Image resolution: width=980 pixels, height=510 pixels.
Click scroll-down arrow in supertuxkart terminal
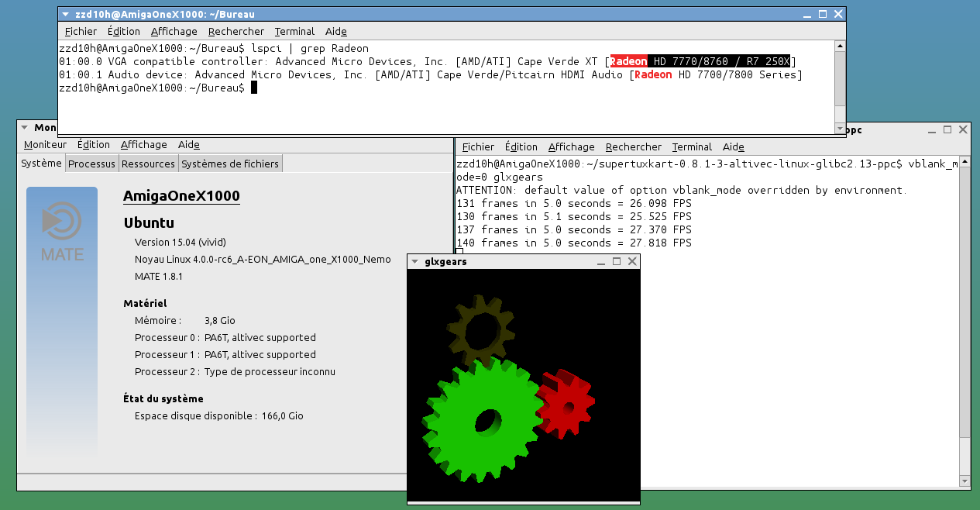pyautogui.click(x=964, y=481)
